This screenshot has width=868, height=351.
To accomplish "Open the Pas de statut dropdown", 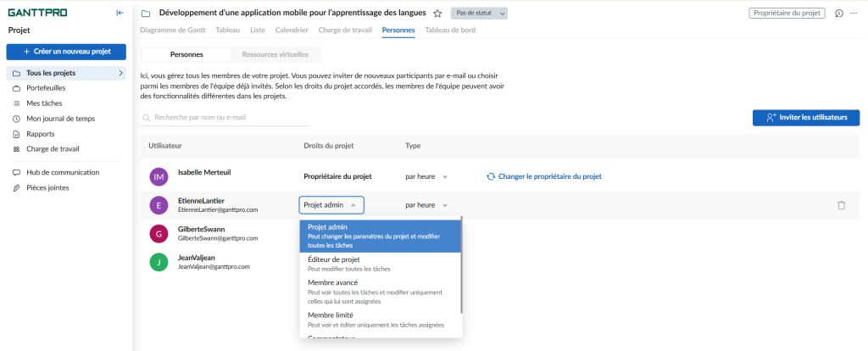I will pos(480,14).
